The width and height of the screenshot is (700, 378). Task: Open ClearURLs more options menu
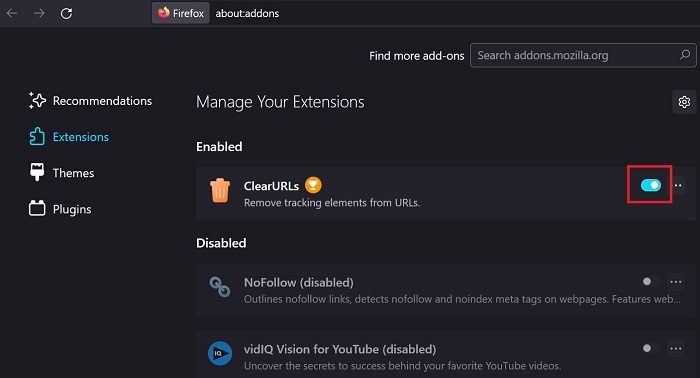[x=678, y=185]
